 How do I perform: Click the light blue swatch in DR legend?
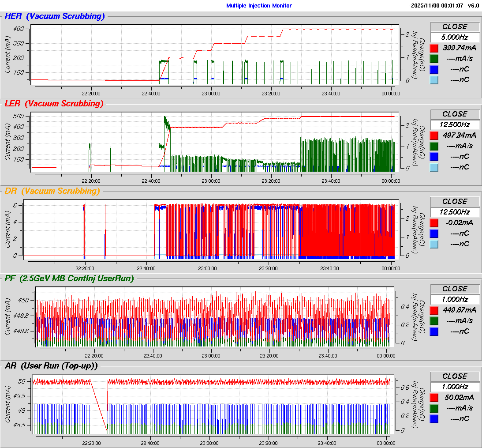click(434, 244)
